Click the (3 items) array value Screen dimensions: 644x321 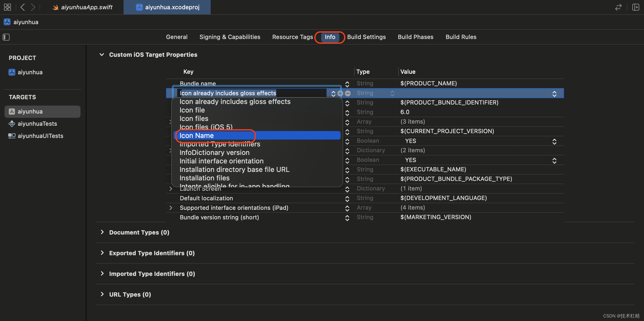pos(413,122)
